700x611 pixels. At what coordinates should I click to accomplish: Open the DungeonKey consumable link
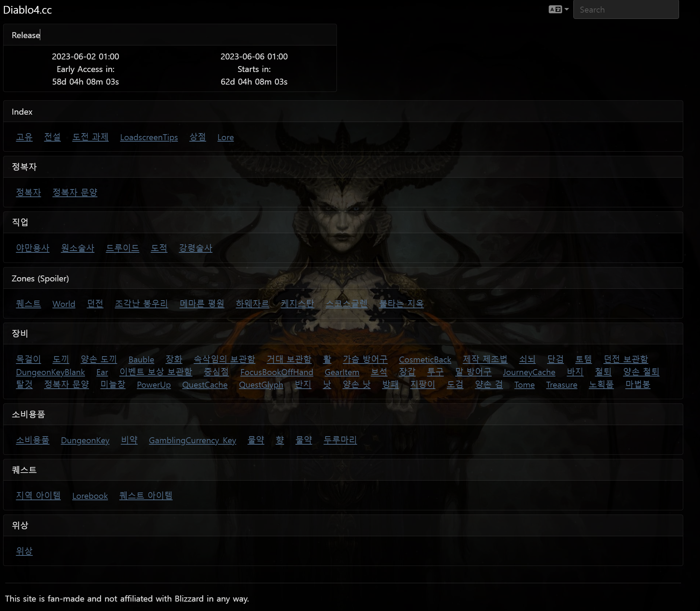[x=85, y=440]
